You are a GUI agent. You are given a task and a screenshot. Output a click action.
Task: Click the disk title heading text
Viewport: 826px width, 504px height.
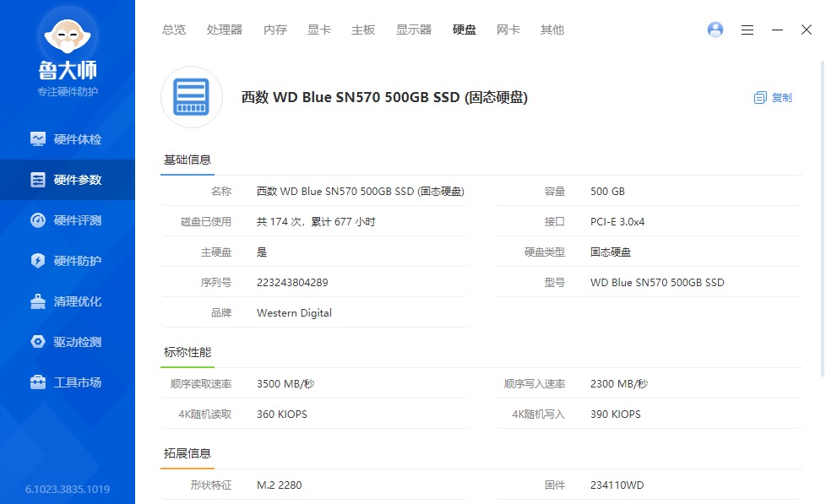(384, 97)
